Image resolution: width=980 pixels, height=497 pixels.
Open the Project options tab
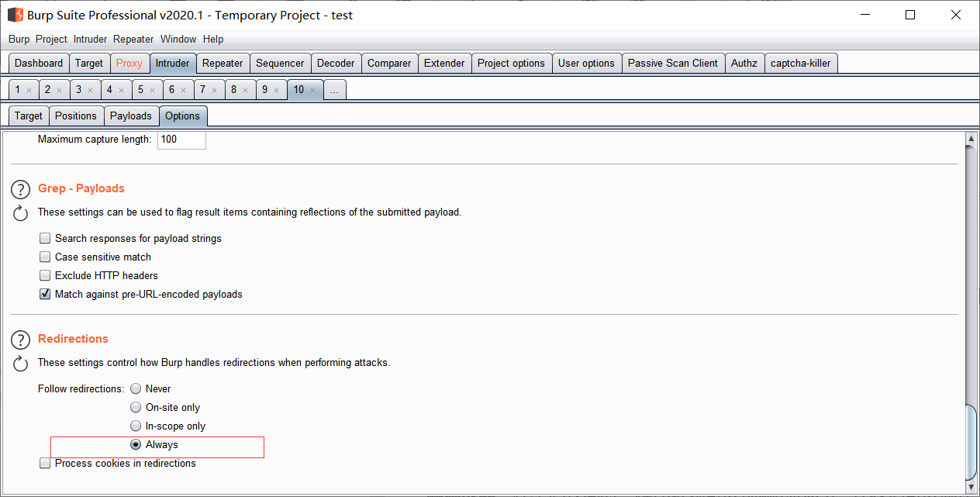(511, 64)
